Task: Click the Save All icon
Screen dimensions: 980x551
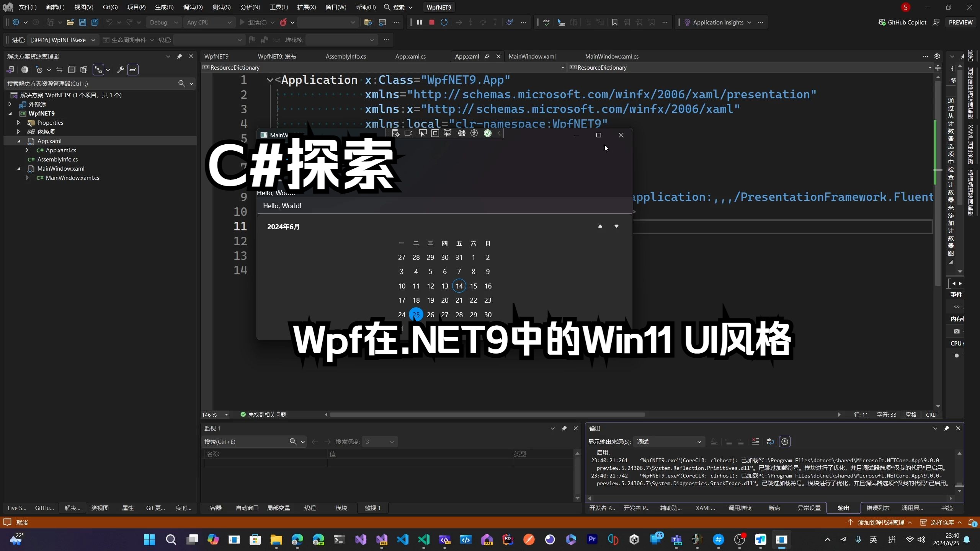Action: click(x=95, y=22)
